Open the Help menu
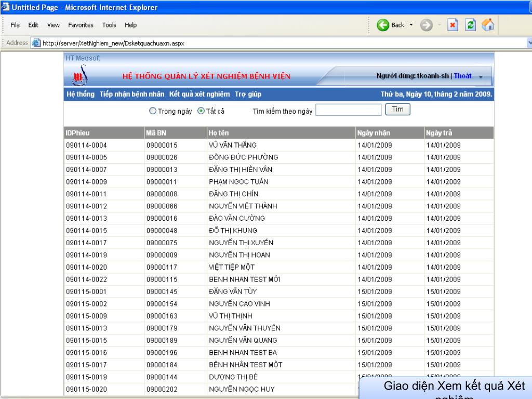This screenshot has width=532, height=399. [x=130, y=25]
